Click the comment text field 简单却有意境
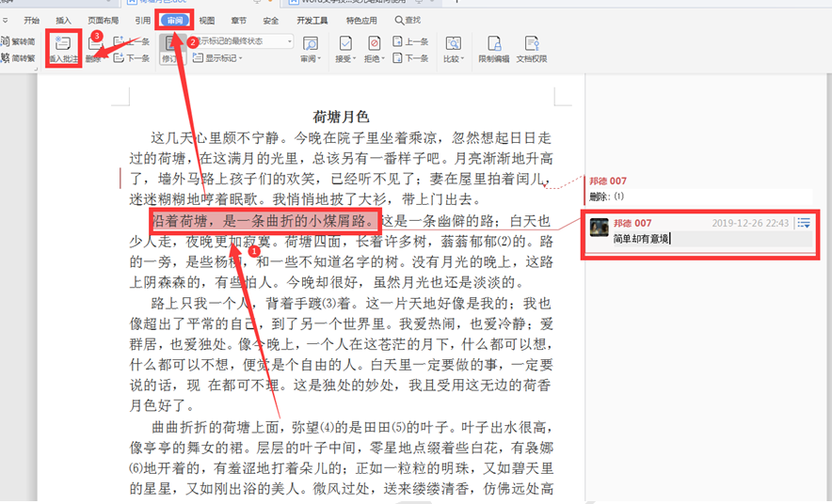 point(712,239)
